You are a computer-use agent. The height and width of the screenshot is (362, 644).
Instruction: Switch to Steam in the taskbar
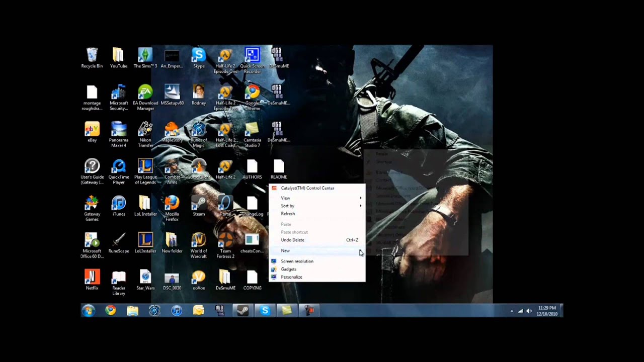pos(243,311)
